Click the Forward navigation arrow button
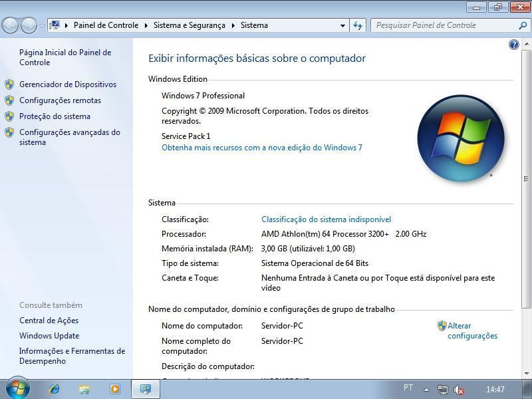 [29, 25]
